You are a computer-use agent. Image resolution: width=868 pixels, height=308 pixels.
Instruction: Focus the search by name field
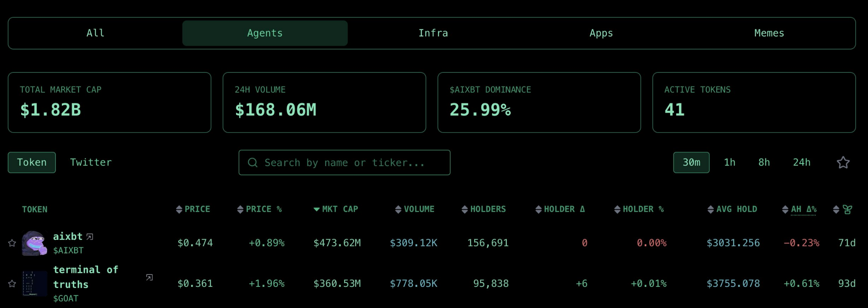click(x=352, y=163)
